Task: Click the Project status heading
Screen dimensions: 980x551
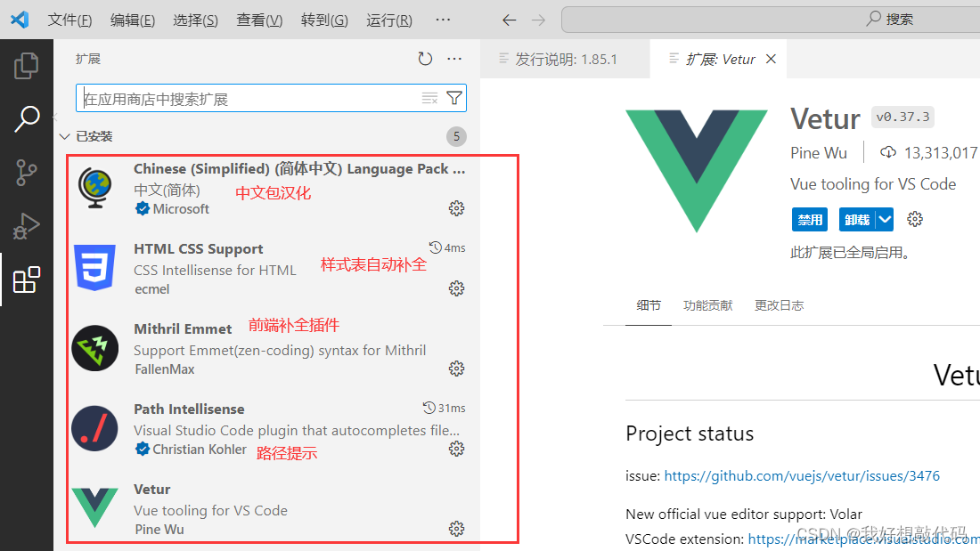Action: click(690, 434)
